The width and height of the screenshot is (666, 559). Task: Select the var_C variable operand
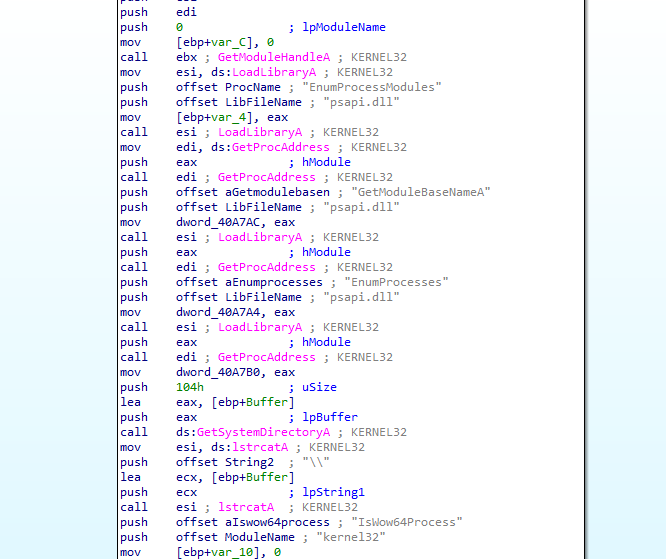[229, 42]
